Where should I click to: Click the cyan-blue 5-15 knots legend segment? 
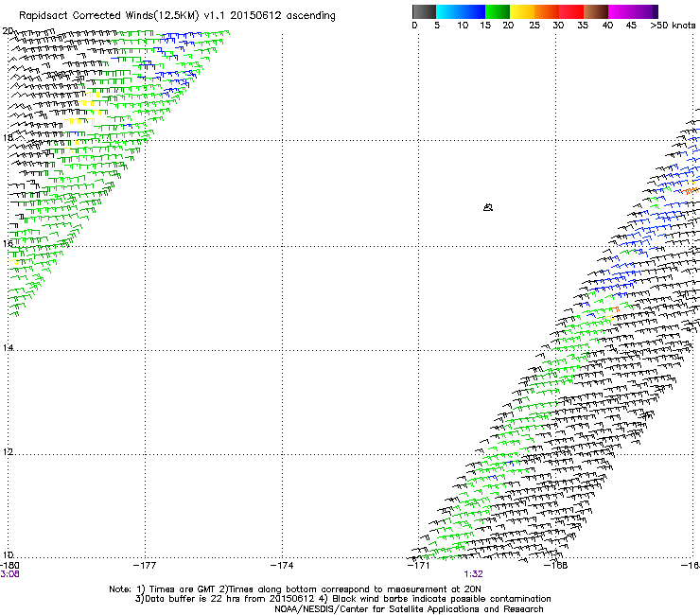(x=461, y=11)
